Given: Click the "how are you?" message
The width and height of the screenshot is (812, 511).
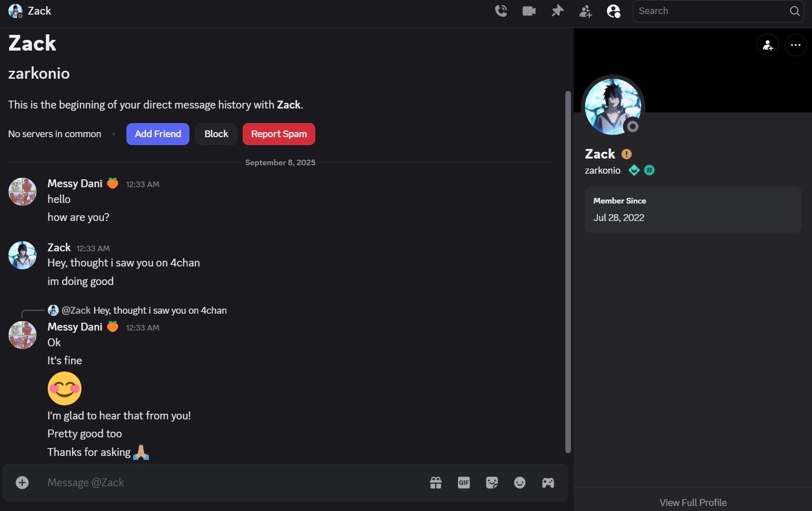Looking at the screenshot, I should click(x=79, y=217).
